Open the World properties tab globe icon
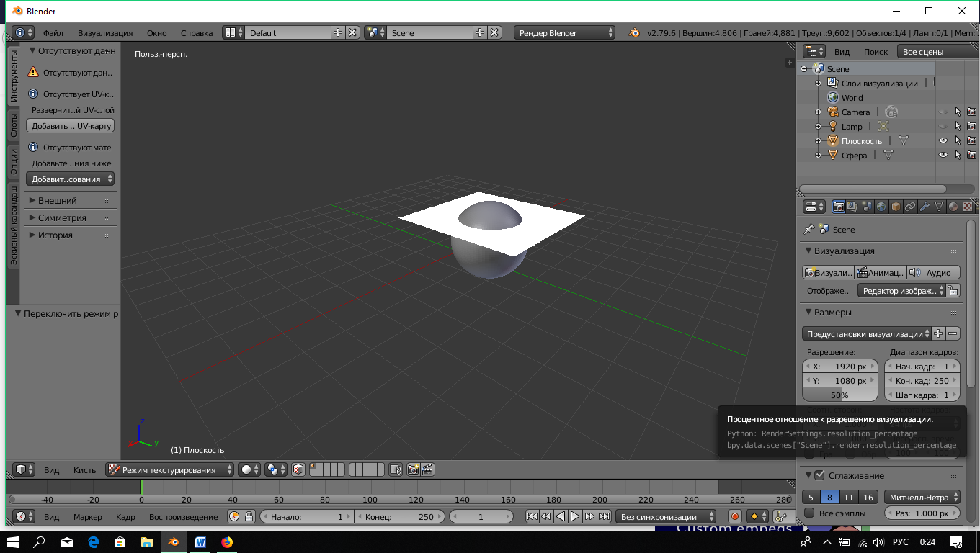Screen dimensions: 980x553 881,207
